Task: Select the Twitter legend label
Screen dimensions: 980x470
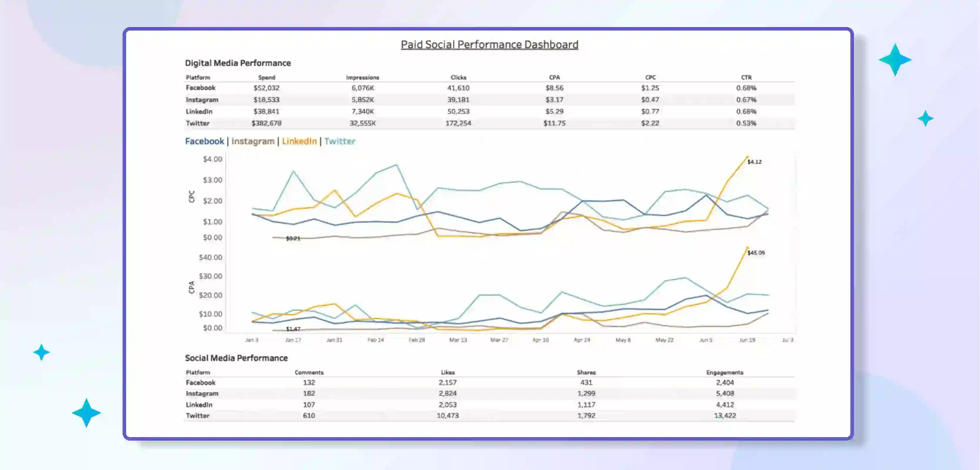Action: (340, 141)
